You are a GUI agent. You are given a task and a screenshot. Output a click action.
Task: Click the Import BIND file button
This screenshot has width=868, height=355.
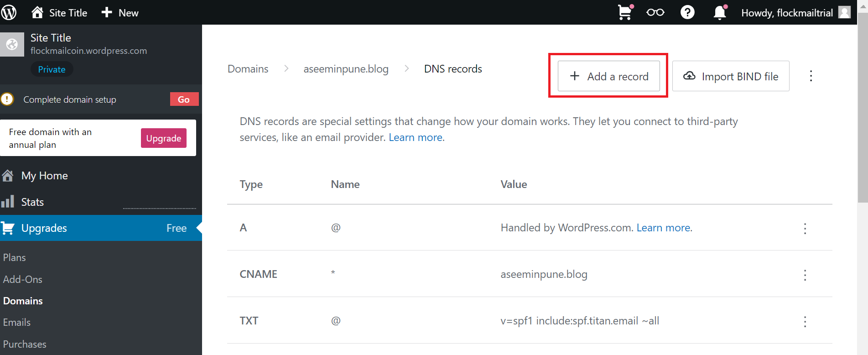pos(731,76)
